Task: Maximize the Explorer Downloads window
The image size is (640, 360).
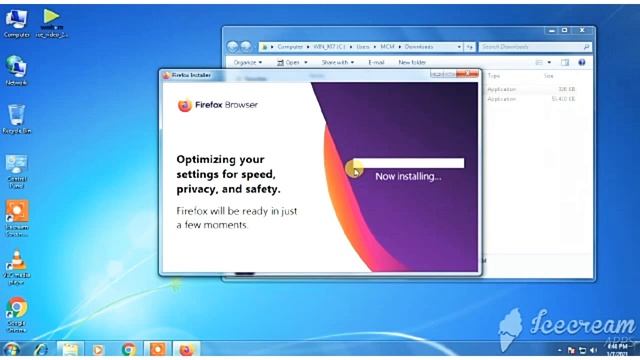Action: pyautogui.click(x=564, y=31)
